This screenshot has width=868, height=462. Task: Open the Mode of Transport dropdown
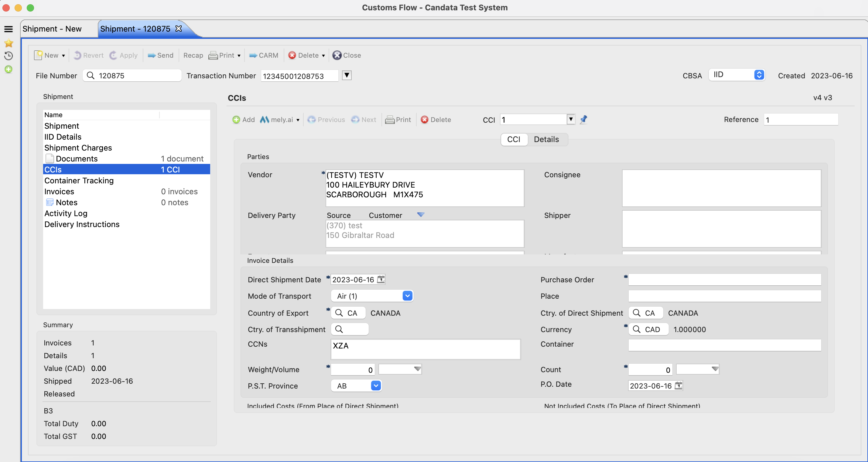click(x=372, y=296)
